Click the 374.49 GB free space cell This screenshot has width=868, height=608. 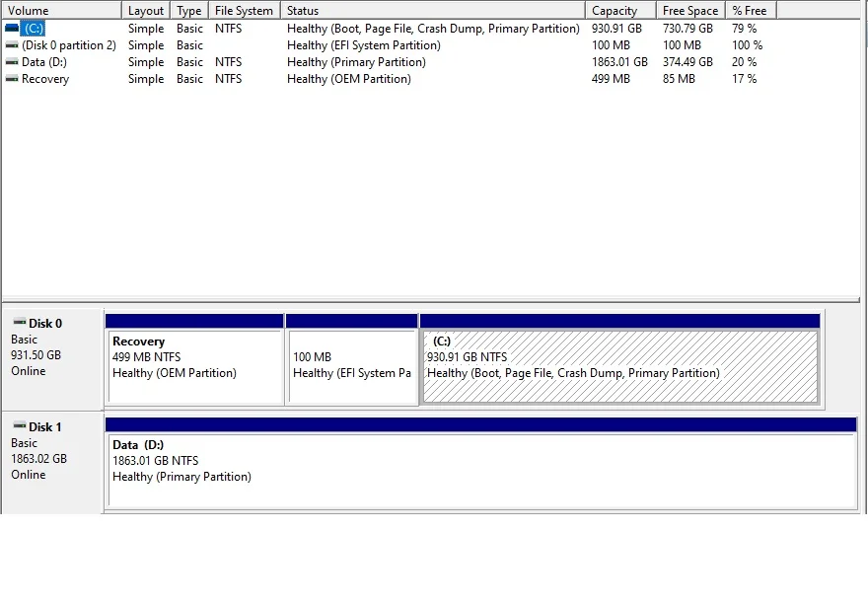click(x=687, y=62)
